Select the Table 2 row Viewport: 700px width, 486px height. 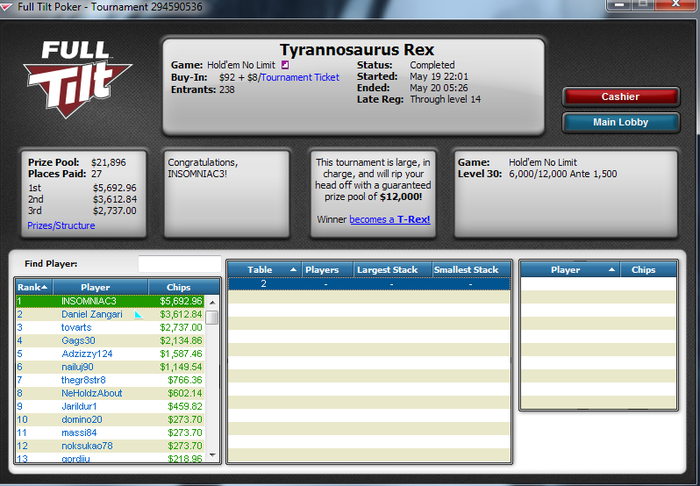point(369,284)
